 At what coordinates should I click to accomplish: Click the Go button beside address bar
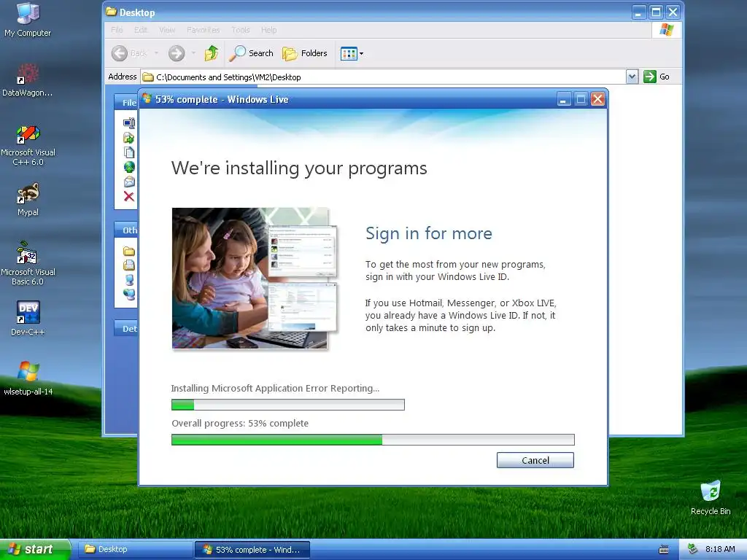coord(657,77)
